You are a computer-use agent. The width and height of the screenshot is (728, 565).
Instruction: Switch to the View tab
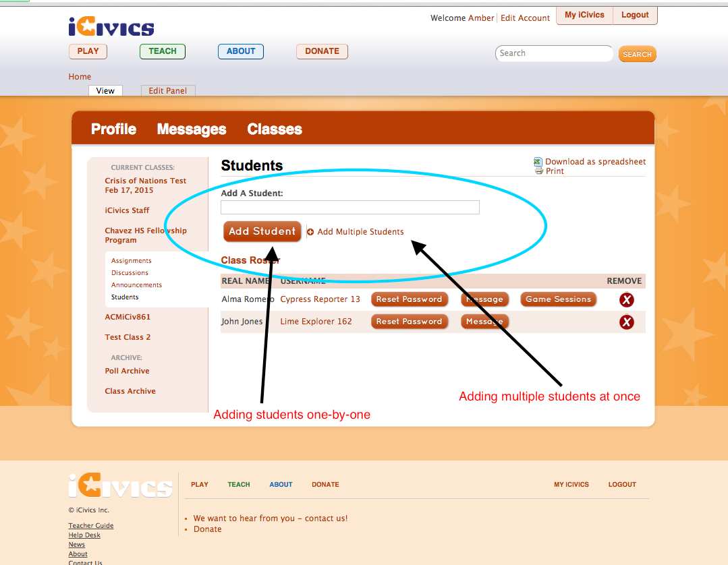coord(105,90)
